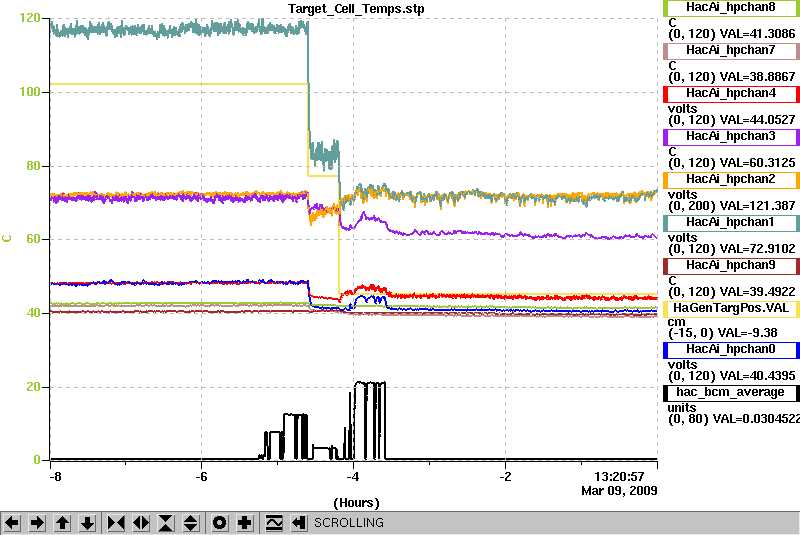Click the VAL=38.8867 reading for hpchan7

click(x=757, y=77)
